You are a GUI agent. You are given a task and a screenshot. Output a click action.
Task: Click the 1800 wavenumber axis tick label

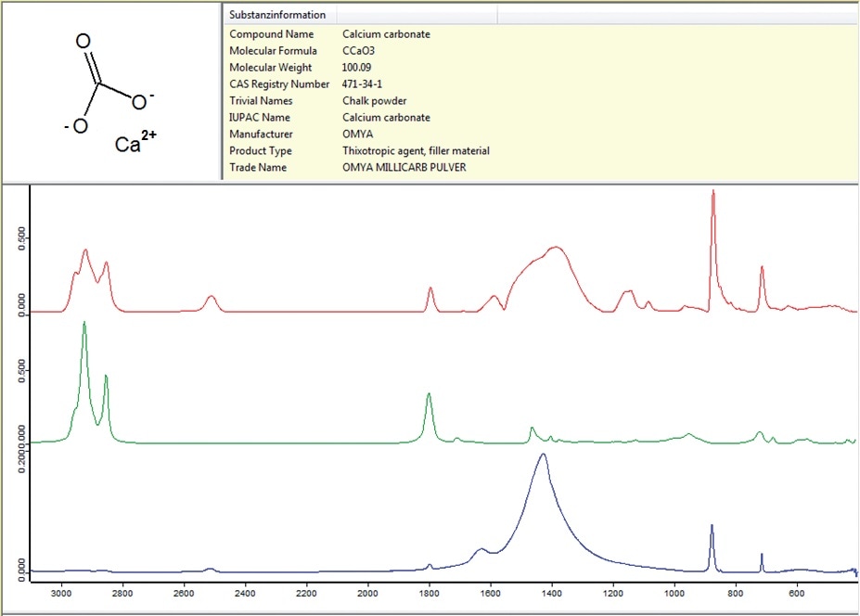tap(429, 594)
